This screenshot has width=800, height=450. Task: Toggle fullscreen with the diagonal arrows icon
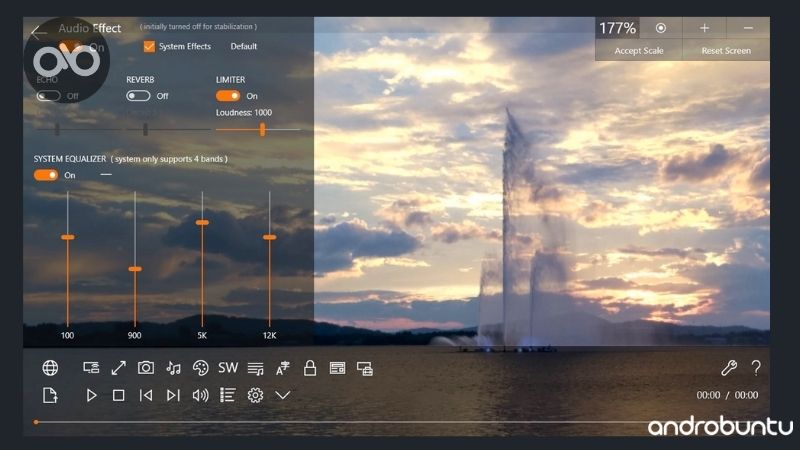click(x=118, y=368)
